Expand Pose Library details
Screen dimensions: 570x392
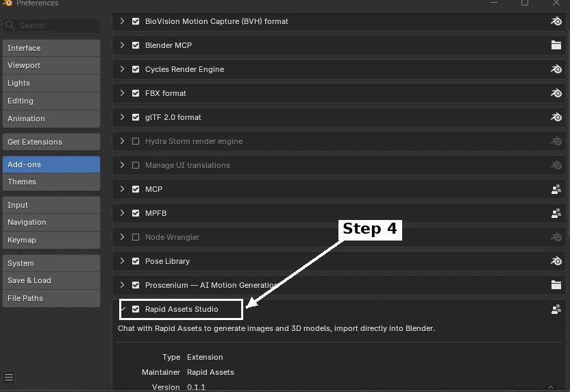coord(122,261)
